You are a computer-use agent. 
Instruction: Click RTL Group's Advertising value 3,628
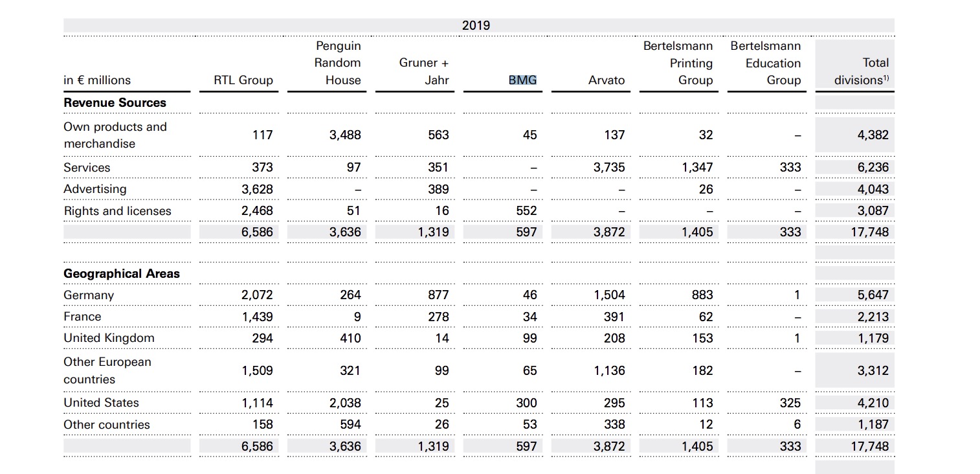point(257,189)
